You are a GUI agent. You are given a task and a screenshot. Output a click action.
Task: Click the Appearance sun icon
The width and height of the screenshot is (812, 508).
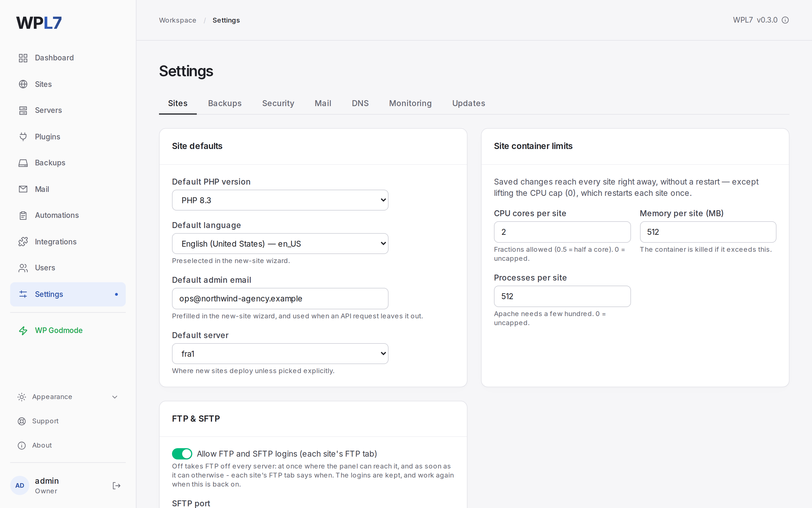tap(21, 397)
